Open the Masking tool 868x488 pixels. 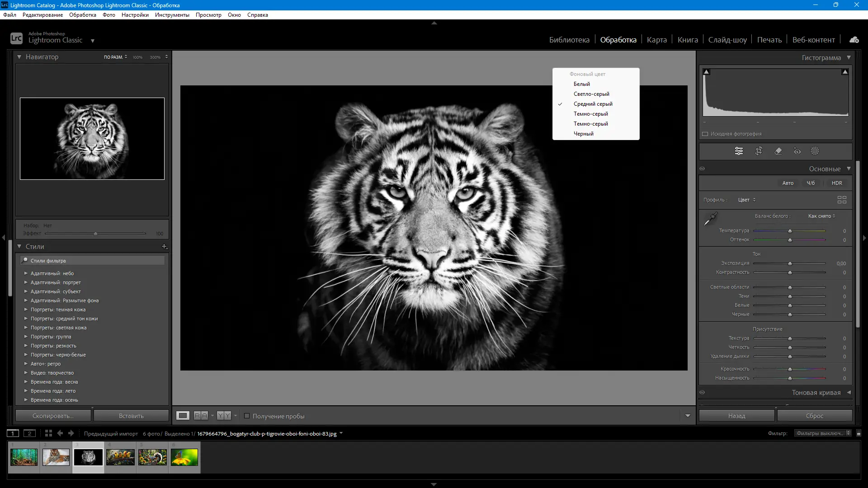(x=815, y=151)
